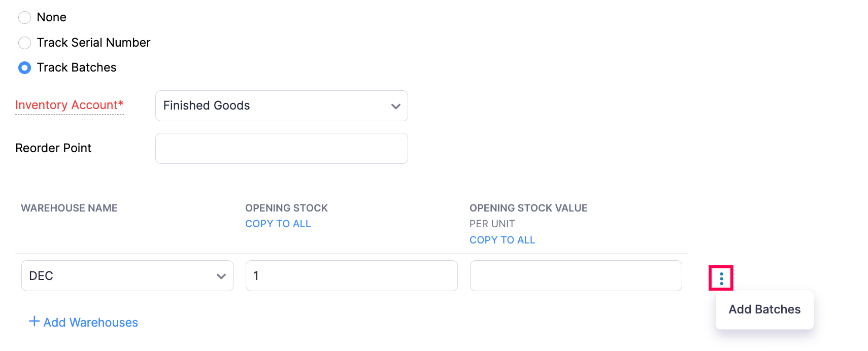Viewport: 868px width, 351px height.
Task: Click COPY TO ALL under Opening Stock
Action: point(278,223)
